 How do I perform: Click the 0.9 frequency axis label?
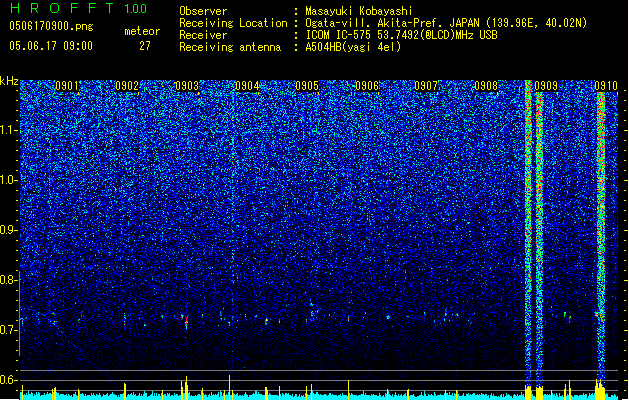pos(8,230)
